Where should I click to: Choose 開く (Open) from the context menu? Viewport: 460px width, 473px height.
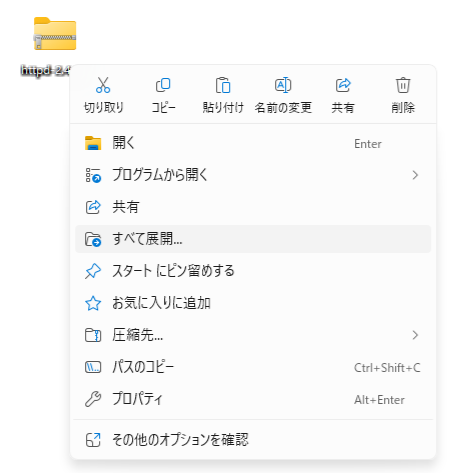[x=253, y=143]
